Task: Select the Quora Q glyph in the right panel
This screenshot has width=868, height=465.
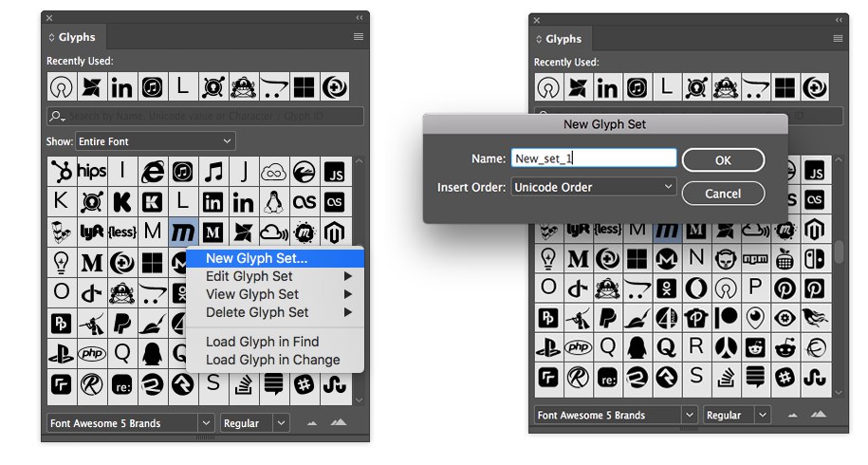Action: pyautogui.click(x=667, y=347)
